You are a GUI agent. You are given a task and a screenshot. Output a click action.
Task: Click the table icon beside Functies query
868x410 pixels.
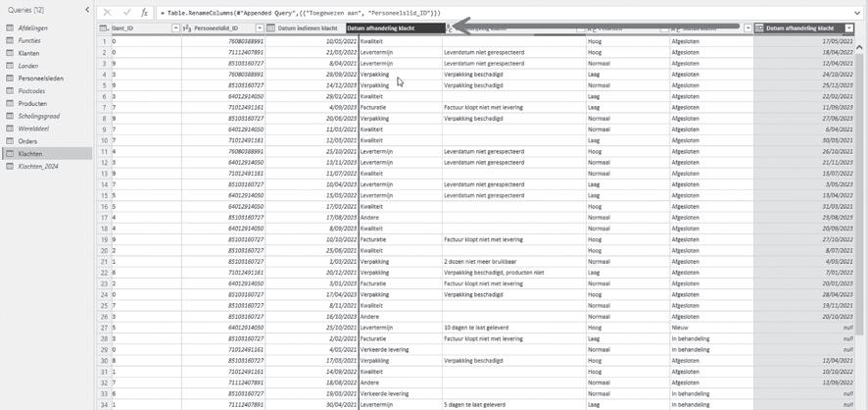[10, 40]
